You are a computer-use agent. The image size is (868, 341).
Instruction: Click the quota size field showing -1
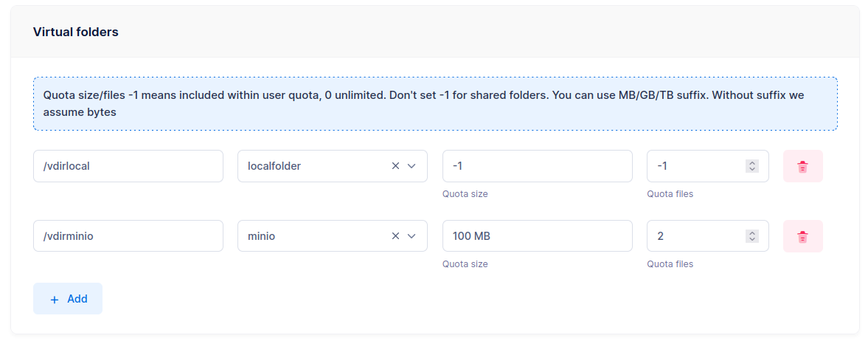(537, 166)
